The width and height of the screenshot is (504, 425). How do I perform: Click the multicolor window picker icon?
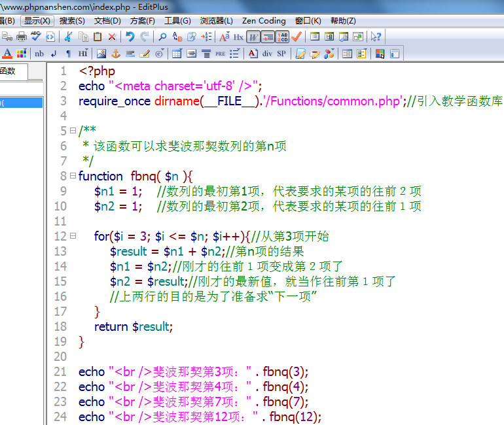pyautogui.click(x=380, y=54)
